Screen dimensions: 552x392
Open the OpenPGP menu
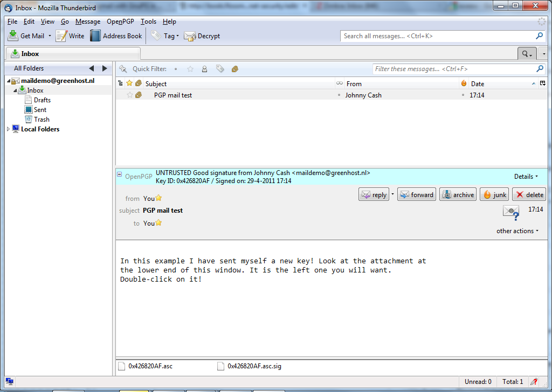point(120,22)
